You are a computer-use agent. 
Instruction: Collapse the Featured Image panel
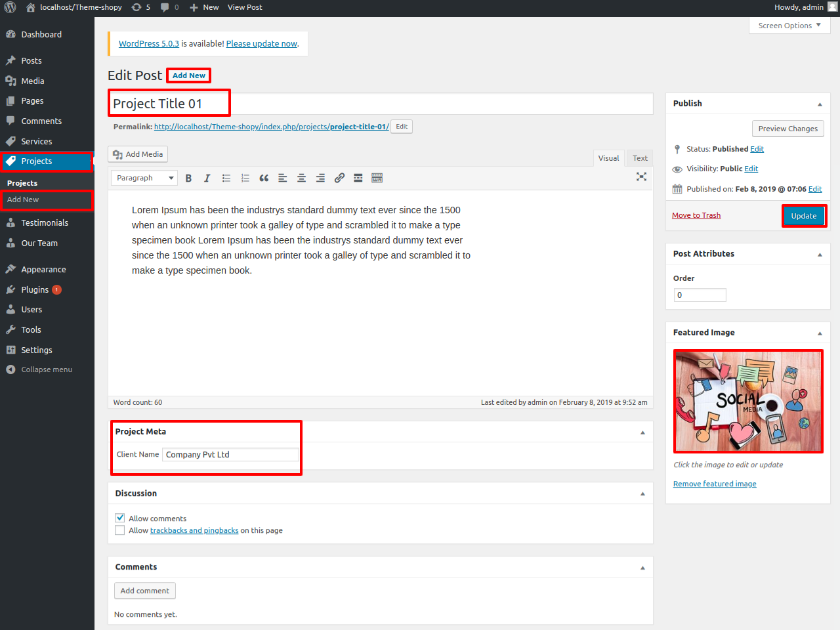click(x=820, y=333)
